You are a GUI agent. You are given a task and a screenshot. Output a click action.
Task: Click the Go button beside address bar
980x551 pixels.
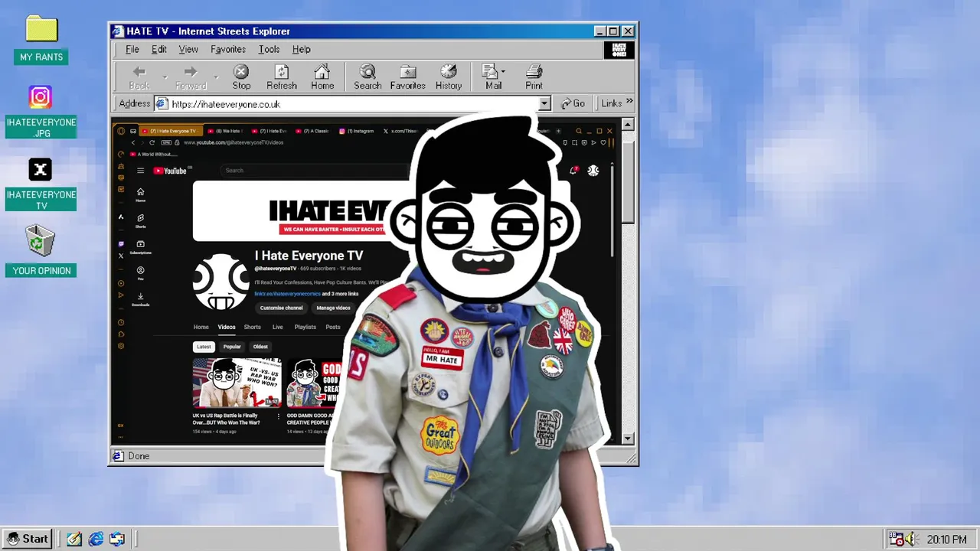[x=573, y=103]
